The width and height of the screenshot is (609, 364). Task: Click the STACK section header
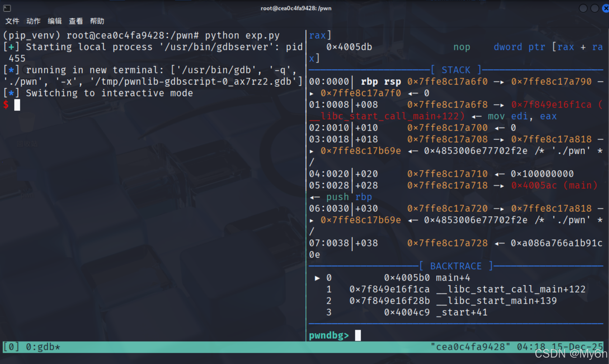tap(456, 70)
